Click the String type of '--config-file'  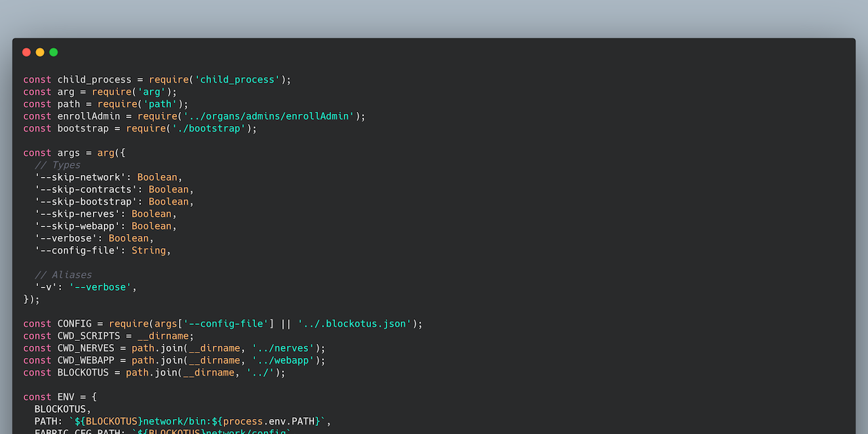[149, 250]
